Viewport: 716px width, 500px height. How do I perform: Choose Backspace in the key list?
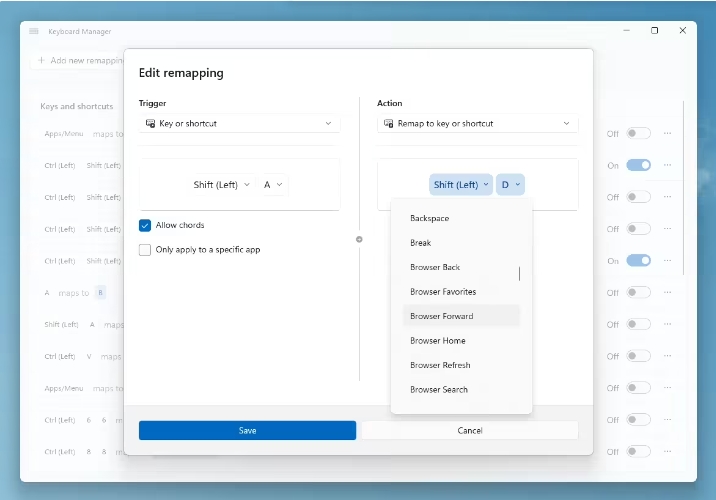click(x=430, y=218)
